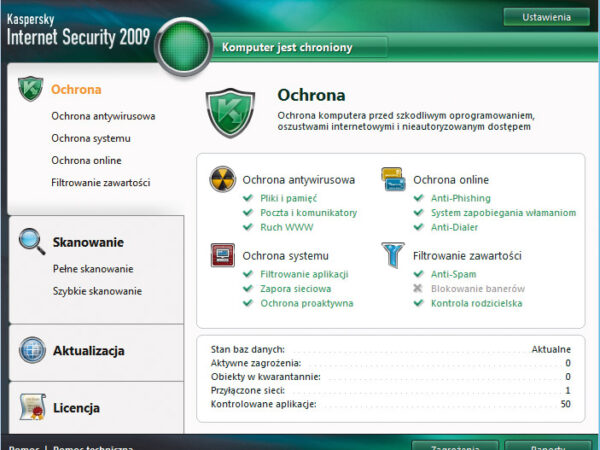Image resolution: width=600 pixels, height=450 pixels.
Task: Click the magnifying glass Skanowanie icon
Action: pyautogui.click(x=32, y=241)
